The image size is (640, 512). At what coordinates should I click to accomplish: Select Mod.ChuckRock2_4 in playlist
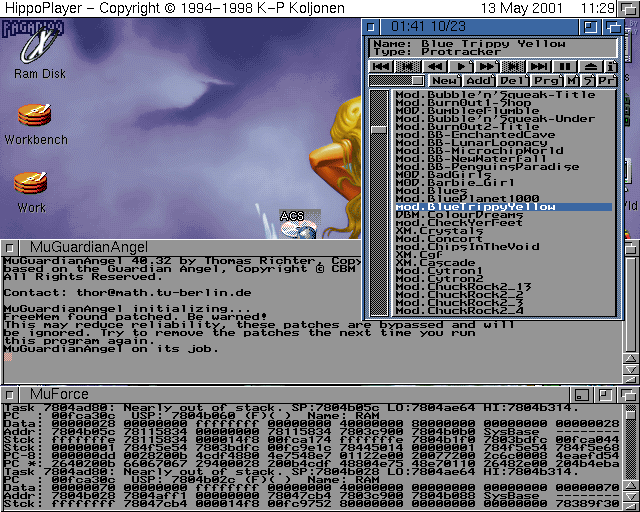[x=504, y=311]
